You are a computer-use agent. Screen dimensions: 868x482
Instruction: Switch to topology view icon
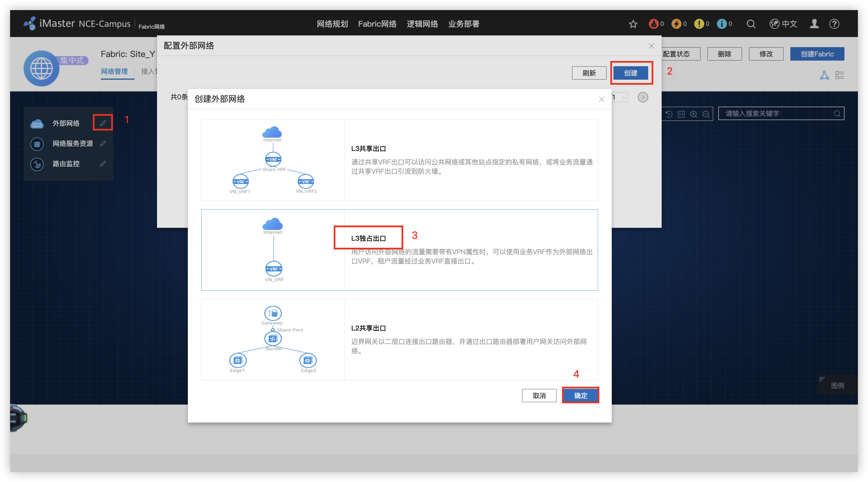(x=824, y=75)
